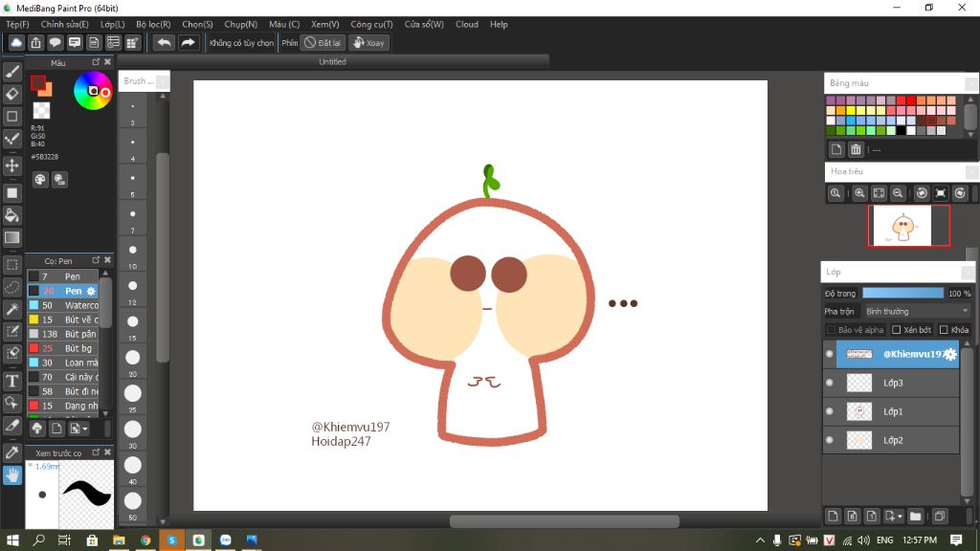
Task: Hide the Lớp3 layer
Action: [x=830, y=383]
